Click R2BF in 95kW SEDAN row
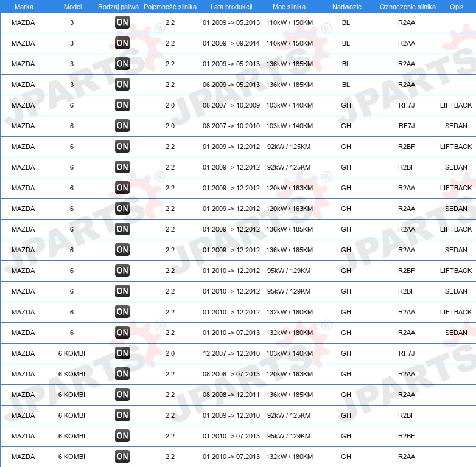This screenshot has height=467, width=476. [x=407, y=291]
